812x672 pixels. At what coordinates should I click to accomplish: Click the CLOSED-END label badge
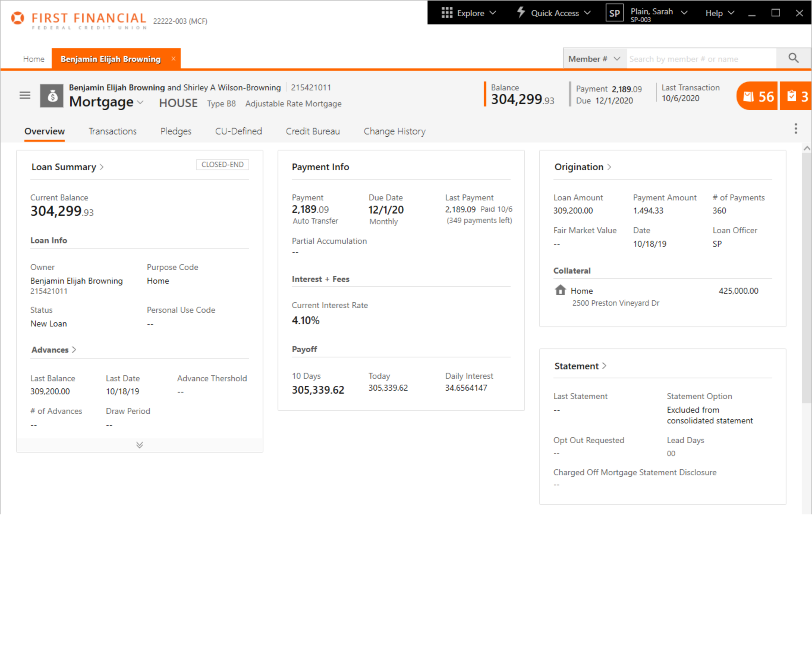tap(222, 164)
